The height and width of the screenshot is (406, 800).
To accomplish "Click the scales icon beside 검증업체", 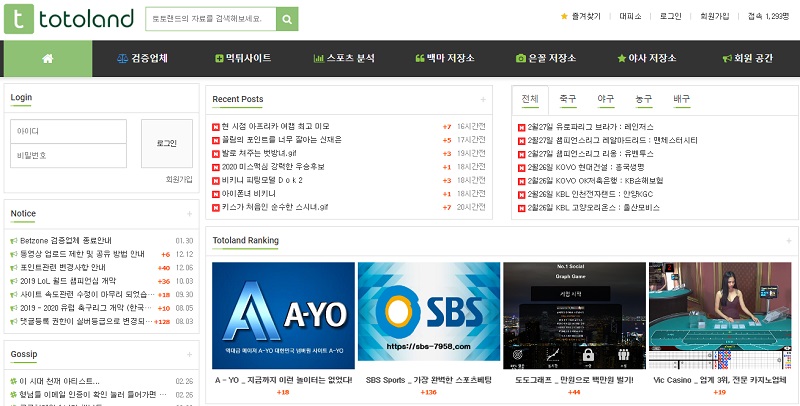I will pyautogui.click(x=122, y=59).
